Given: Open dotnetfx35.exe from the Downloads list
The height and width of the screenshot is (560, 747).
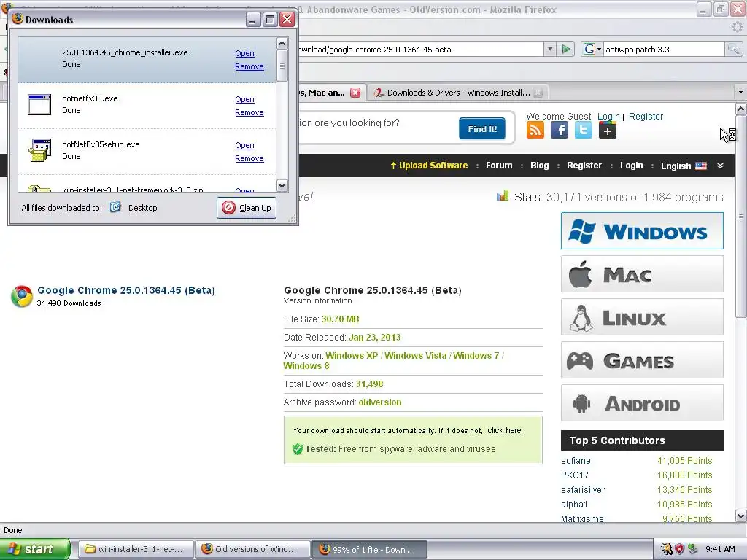Looking at the screenshot, I should 244,99.
